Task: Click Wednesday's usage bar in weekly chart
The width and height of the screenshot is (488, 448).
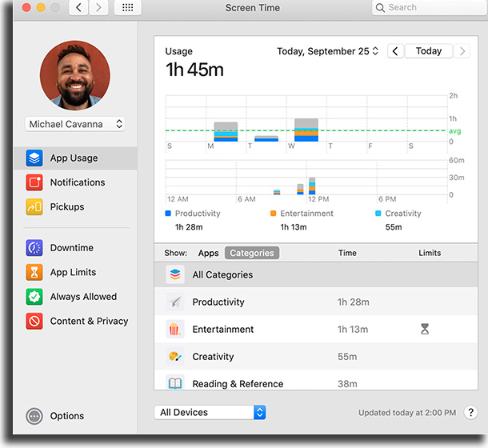Action: point(306,130)
